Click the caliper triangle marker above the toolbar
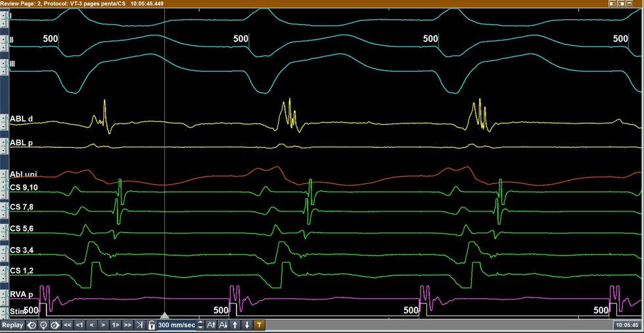 [164, 316]
